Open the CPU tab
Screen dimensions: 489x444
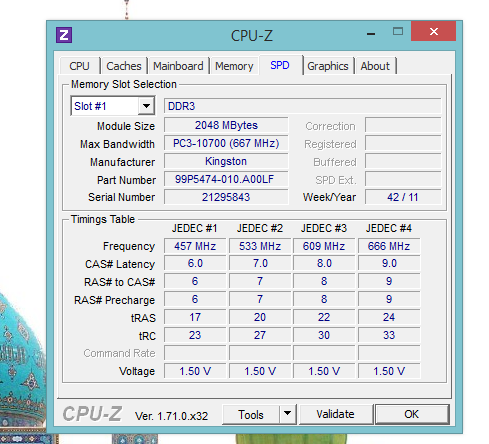pyautogui.click(x=79, y=66)
